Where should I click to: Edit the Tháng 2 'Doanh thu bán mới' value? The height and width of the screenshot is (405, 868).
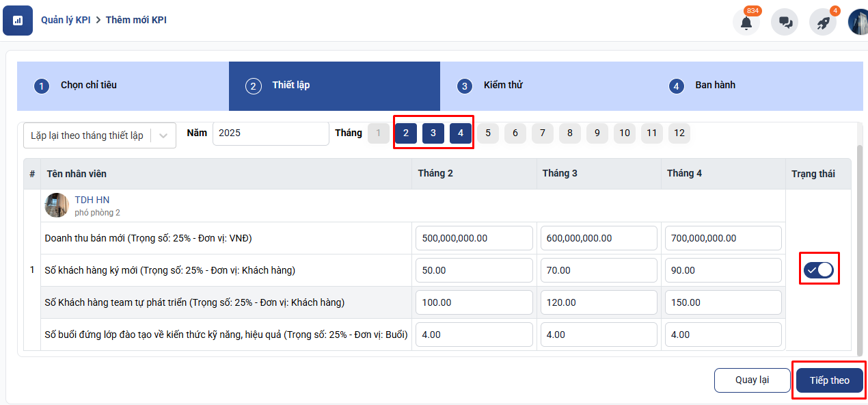pyautogui.click(x=474, y=238)
